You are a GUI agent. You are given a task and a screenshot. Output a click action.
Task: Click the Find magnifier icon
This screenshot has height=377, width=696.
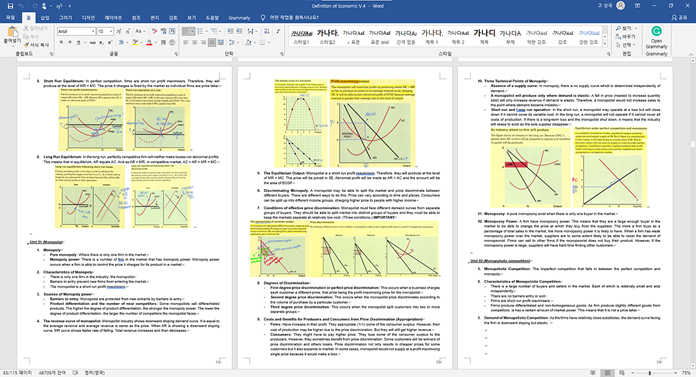click(x=618, y=28)
